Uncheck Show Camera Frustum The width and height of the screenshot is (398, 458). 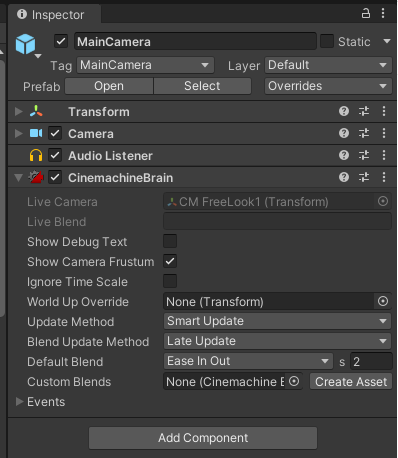170,261
